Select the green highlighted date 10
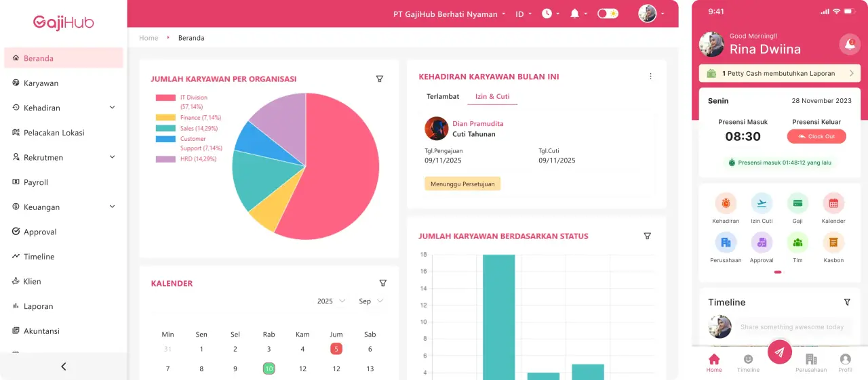Viewport: 868px width, 380px height. 269,368
